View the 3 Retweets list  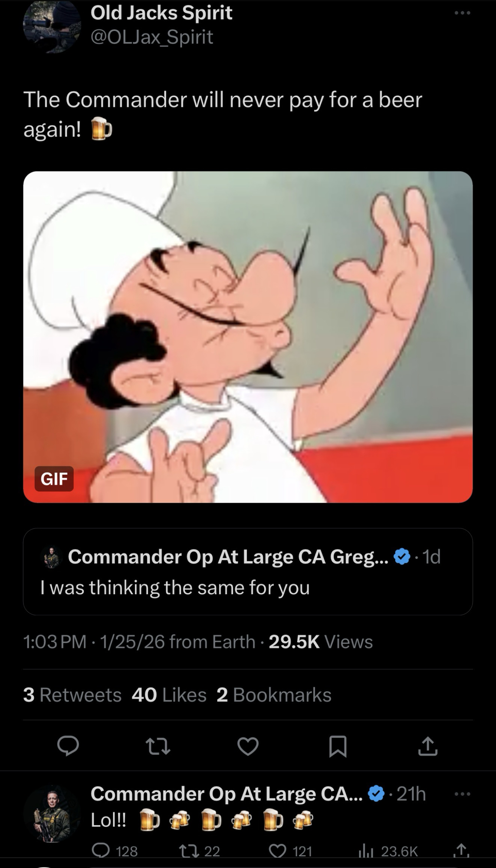72,695
